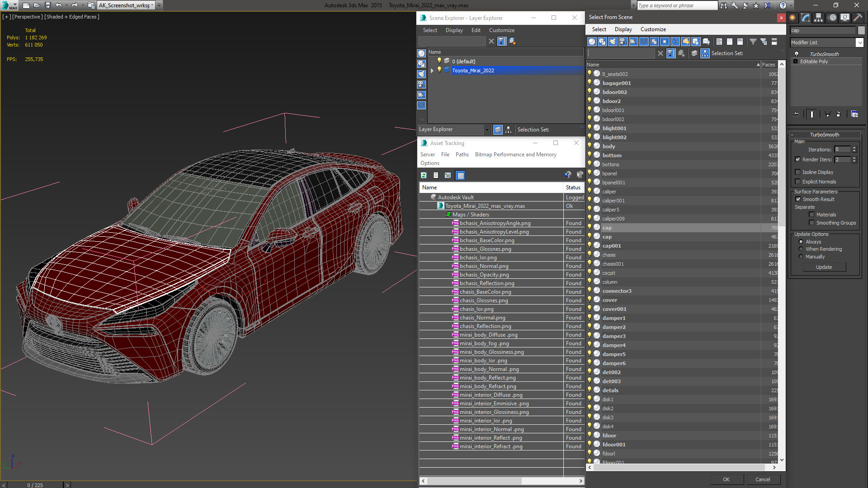Click Options in Asset Tracking
This screenshot has width=868, height=488.
[x=429, y=163]
